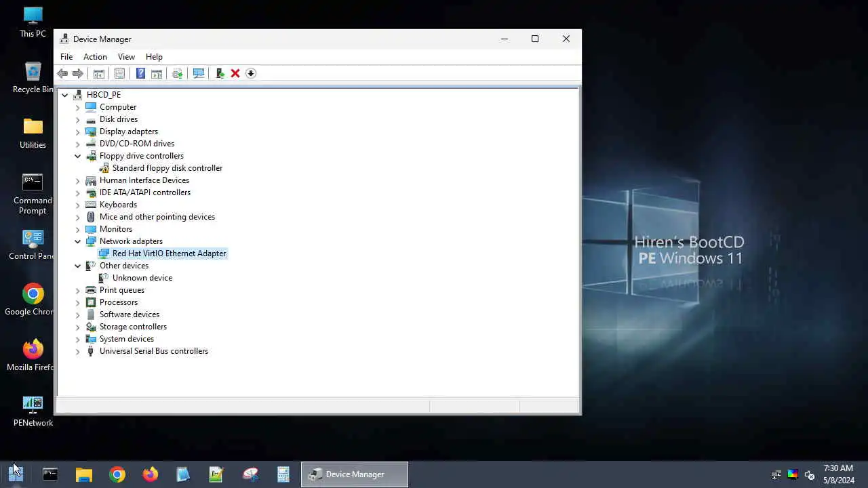The height and width of the screenshot is (488, 868).
Task: Select Human Interface Devices category
Action: tap(144, 180)
